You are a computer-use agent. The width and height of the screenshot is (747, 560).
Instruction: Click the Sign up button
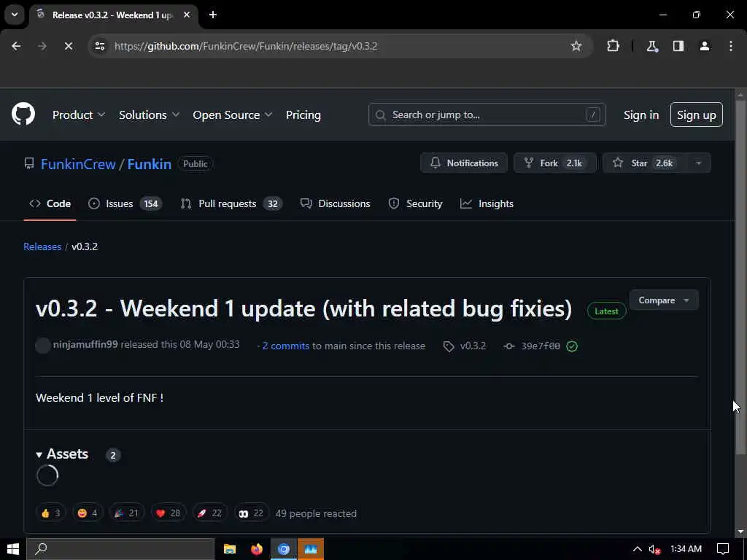696,114
